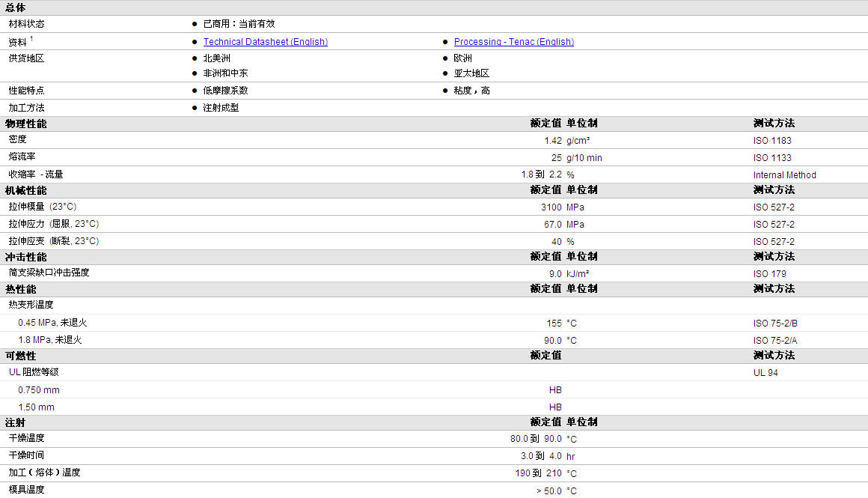Image resolution: width=868 pixels, height=498 pixels.
Task: Click the 67.0 tensile stress value
Action: pos(552,225)
